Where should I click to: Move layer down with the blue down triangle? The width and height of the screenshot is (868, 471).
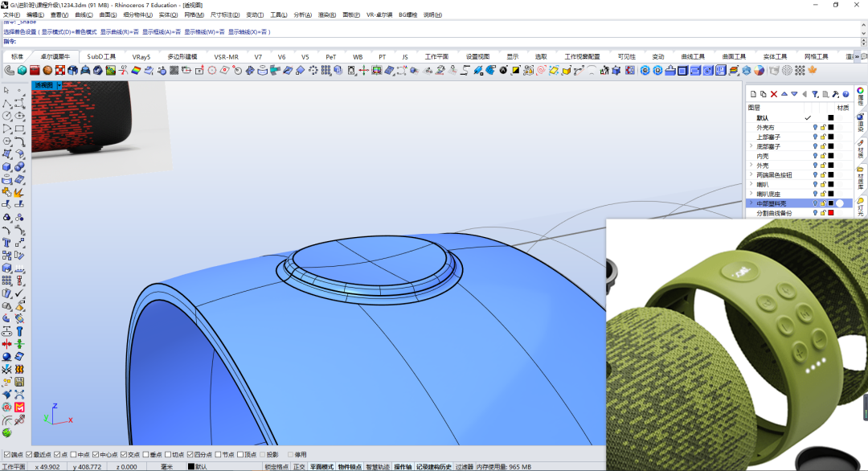click(x=794, y=94)
